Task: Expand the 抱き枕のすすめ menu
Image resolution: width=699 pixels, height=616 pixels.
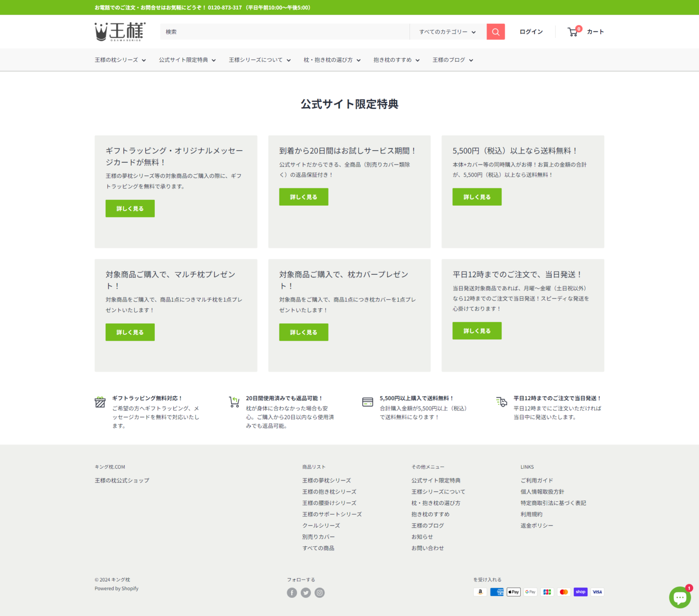Action: point(396,60)
